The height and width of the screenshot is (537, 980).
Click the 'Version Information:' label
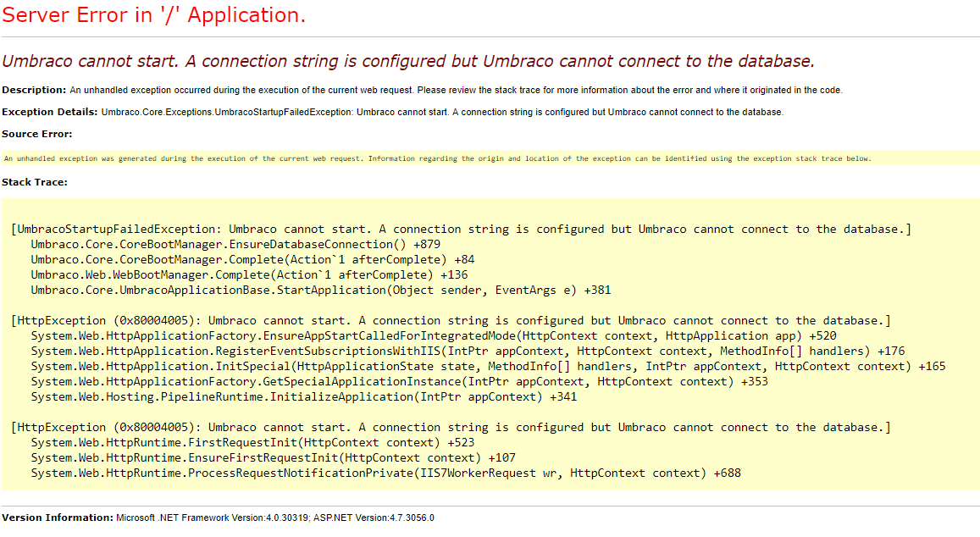point(58,518)
